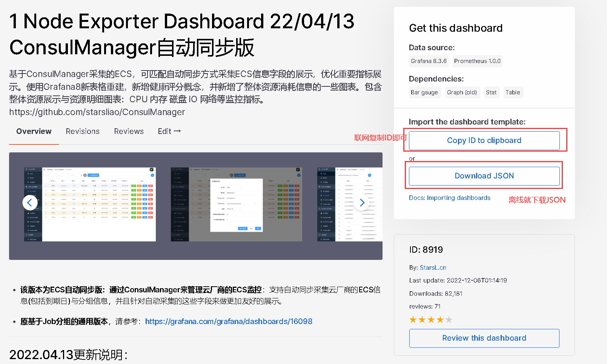Switch to the Overview tab
This screenshot has width=607, height=364.
point(34,131)
